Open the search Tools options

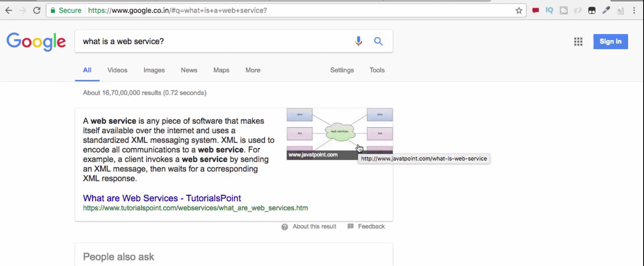click(x=377, y=70)
